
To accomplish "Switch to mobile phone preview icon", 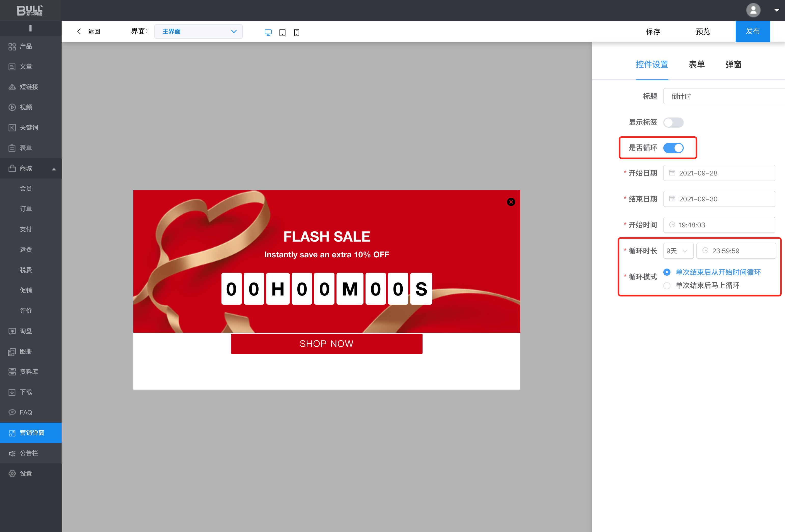I will click(297, 32).
